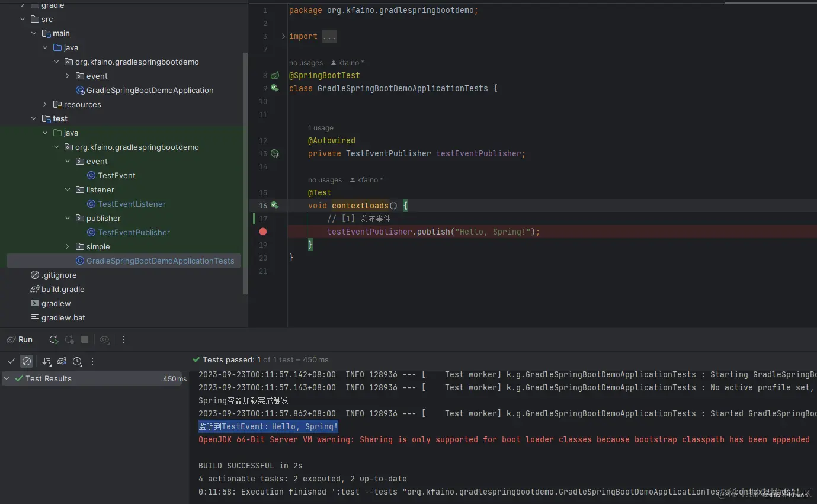Screen dimensions: 817x504
Task: Click the TestEventListener class icon
Action: (91, 204)
